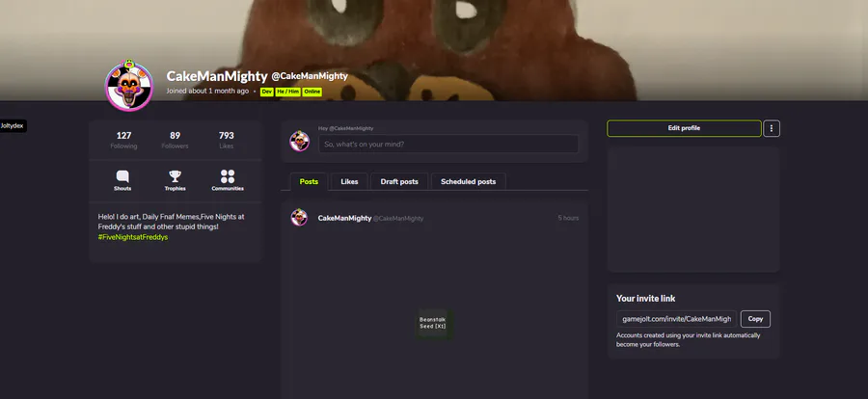This screenshot has width=868, height=399.
Task: Click the avatar in the 5 hours post
Action: tap(300, 218)
